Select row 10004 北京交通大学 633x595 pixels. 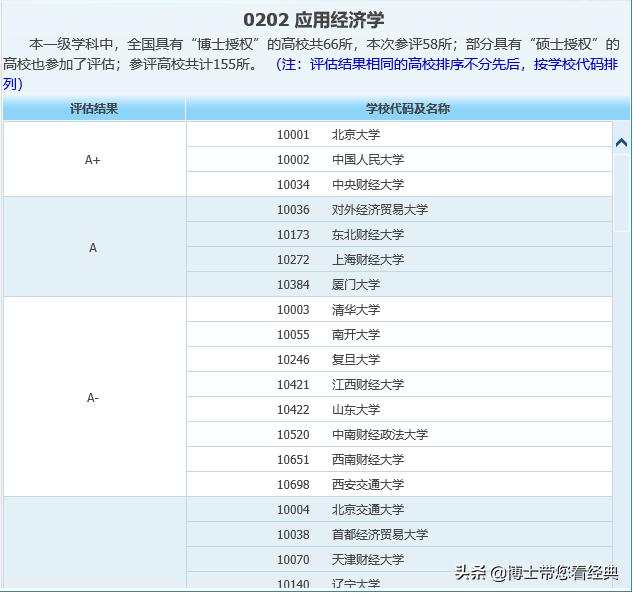pos(399,510)
